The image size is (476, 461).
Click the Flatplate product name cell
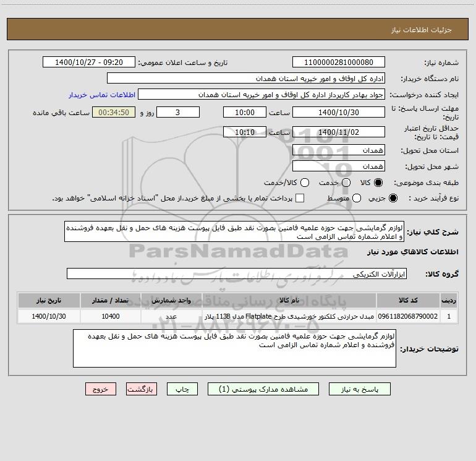click(x=289, y=316)
